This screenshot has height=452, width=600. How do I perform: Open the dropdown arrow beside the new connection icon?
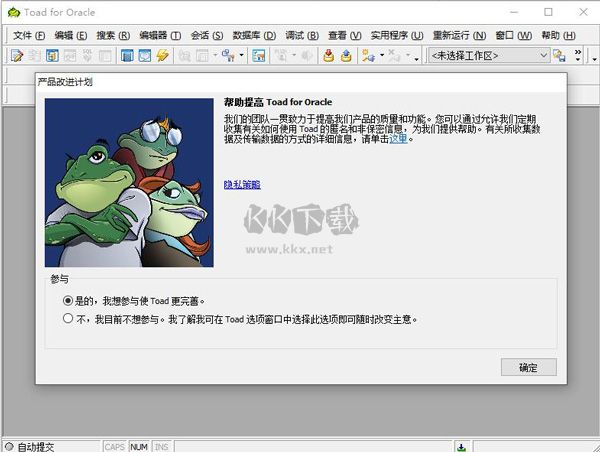pyautogui.click(x=381, y=56)
